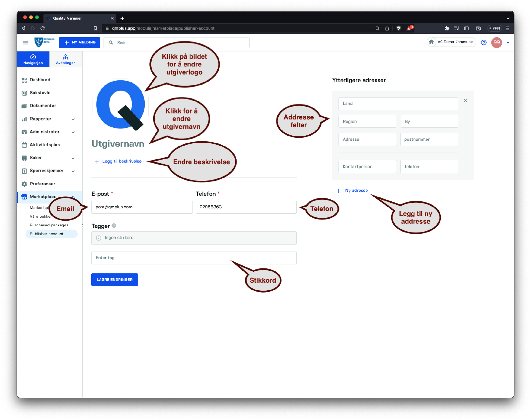The width and height of the screenshot is (531, 420).
Task: Click the help question mark icon
Action: tap(484, 42)
